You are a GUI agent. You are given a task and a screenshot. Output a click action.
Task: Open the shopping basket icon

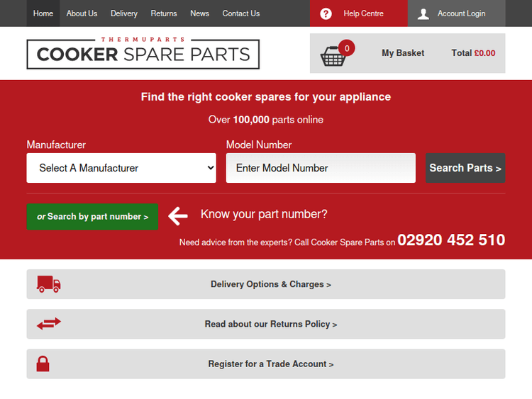pos(333,56)
